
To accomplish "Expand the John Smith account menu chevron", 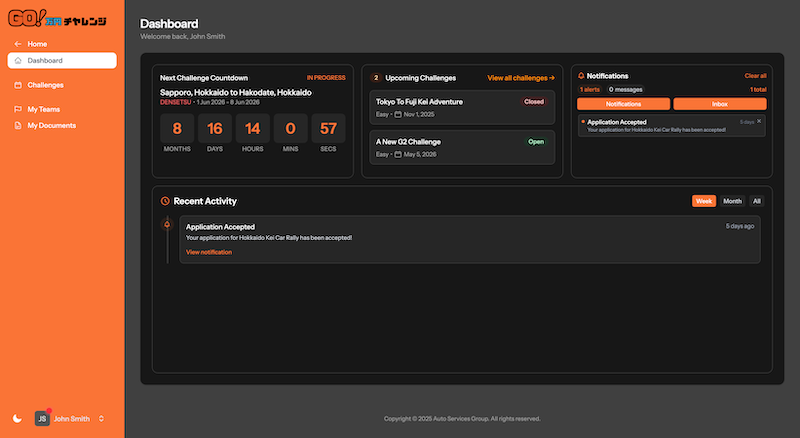I will coord(101,419).
